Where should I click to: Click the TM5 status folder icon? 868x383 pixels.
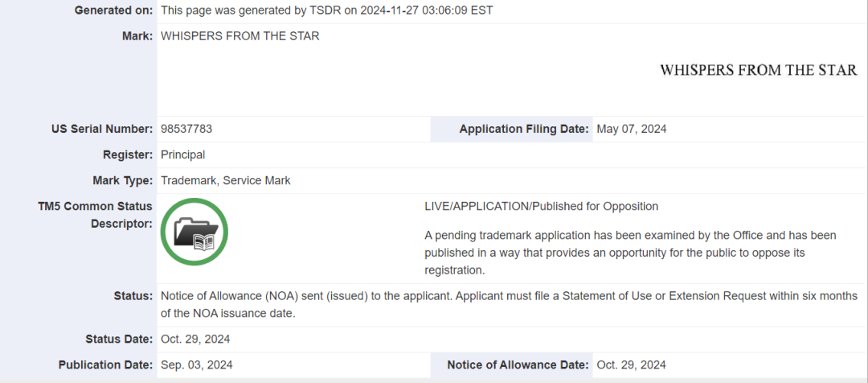point(194,232)
